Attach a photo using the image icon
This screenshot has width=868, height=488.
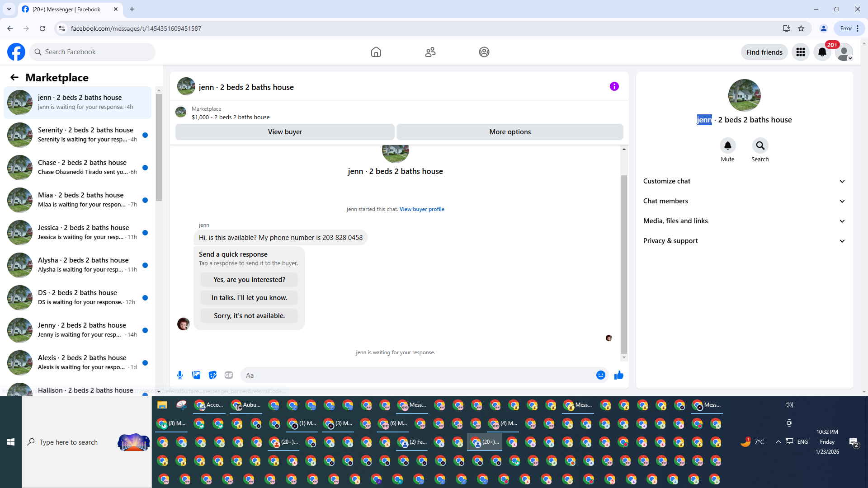point(196,375)
